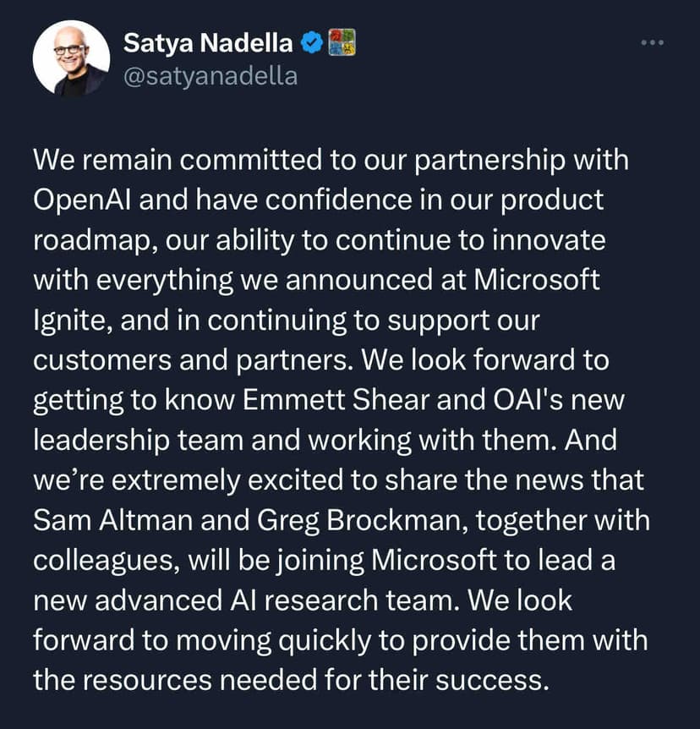
Task: Click the Microsoft affiliation badge icon
Action: (x=342, y=43)
